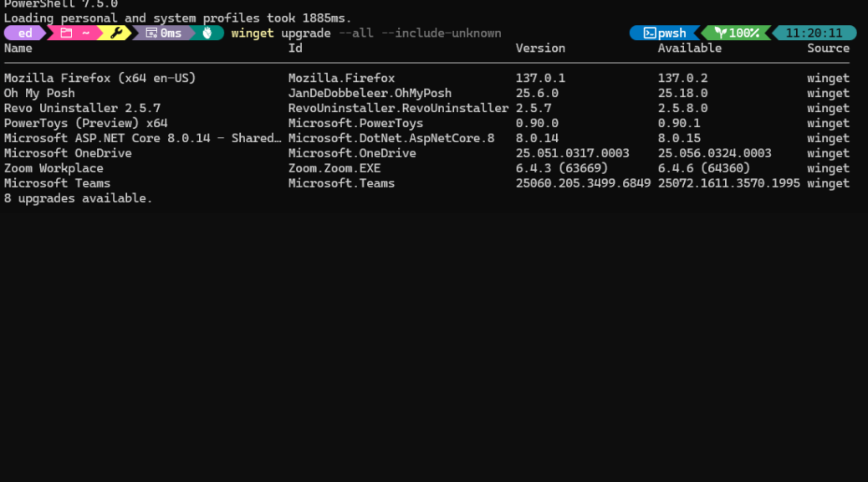The image size is (868, 482).
Task: Select 'Microsoft Teams' package name
Action: [57, 182]
